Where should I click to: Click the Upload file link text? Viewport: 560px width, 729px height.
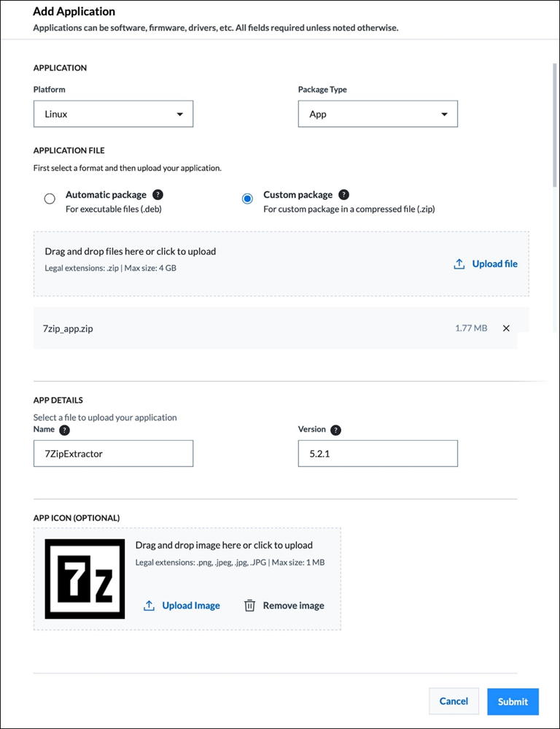(x=494, y=263)
